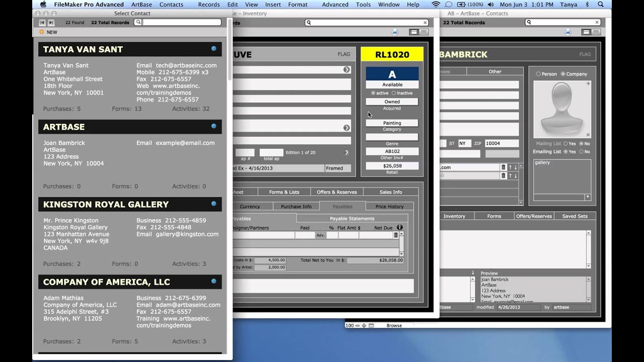Set Emailing List to No

(x=581, y=151)
